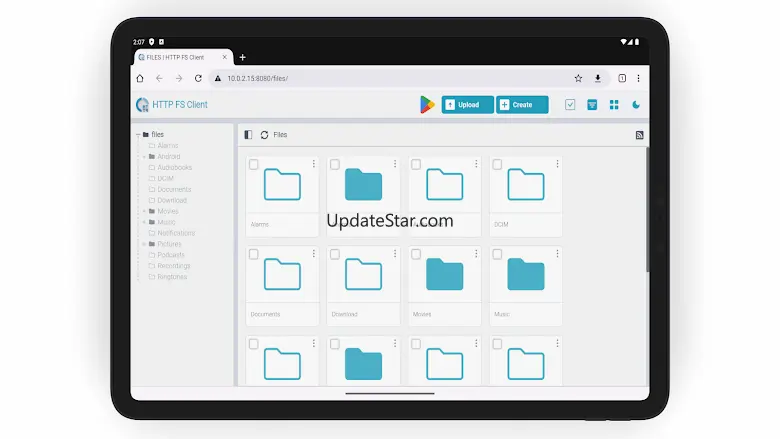This screenshot has height=439, width=780.
Task: Open the Music folder icon in grid
Action: [x=526, y=274]
